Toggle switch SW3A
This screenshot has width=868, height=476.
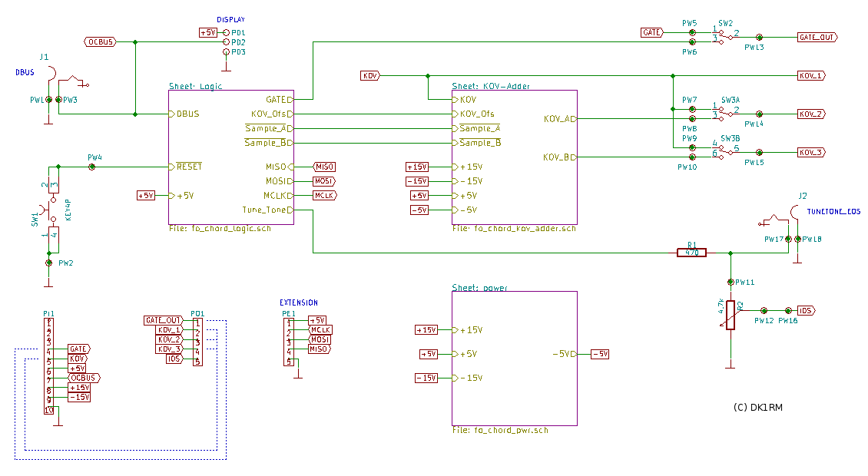pyautogui.click(x=725, y=113)
